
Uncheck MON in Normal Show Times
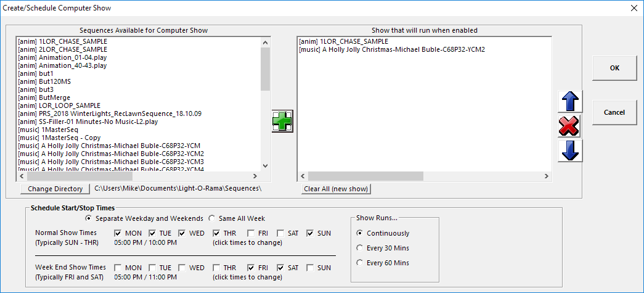pos(118,233)
